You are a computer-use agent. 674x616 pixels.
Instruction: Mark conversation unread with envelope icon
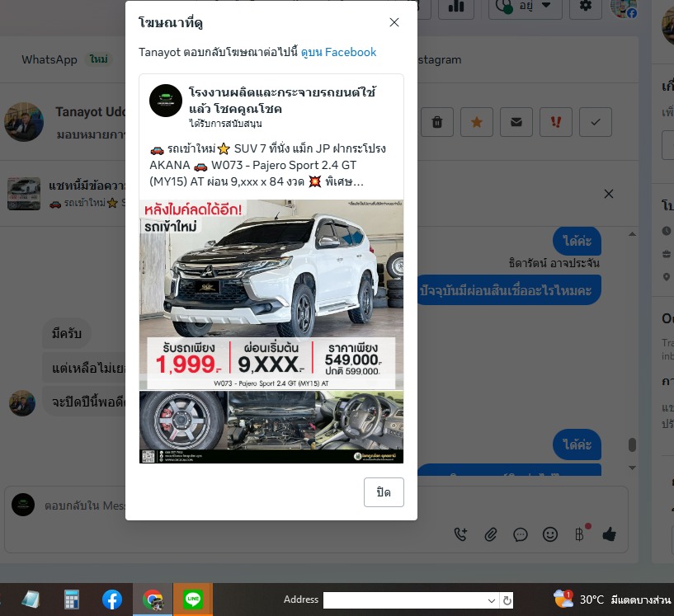(516, 122)
